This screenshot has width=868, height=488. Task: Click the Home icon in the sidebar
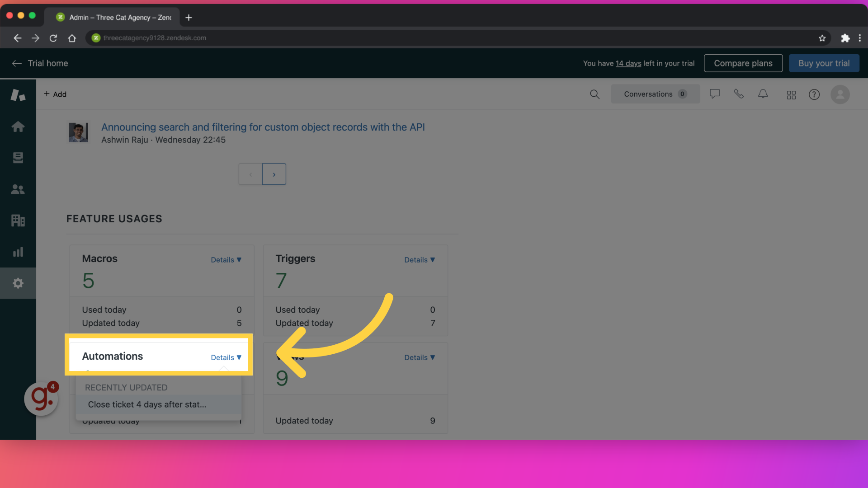[17, 127]
